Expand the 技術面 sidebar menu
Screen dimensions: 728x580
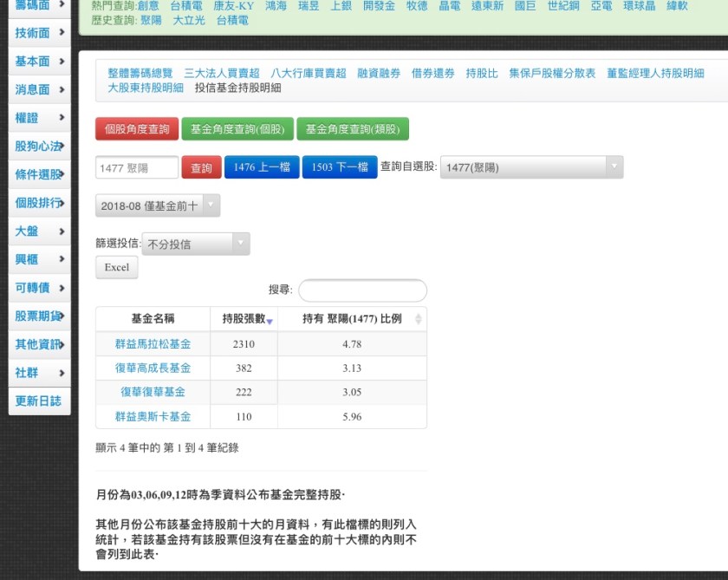click(39, 33)
